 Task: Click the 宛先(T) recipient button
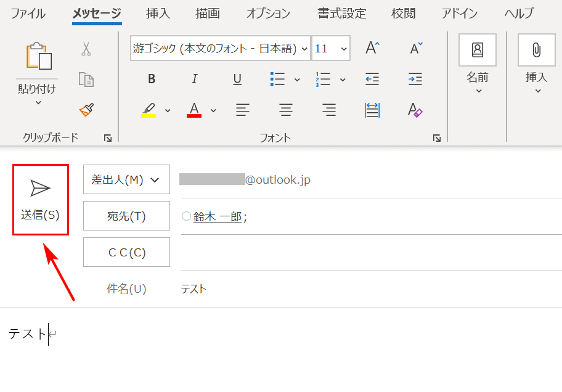(x=126, y=216)
